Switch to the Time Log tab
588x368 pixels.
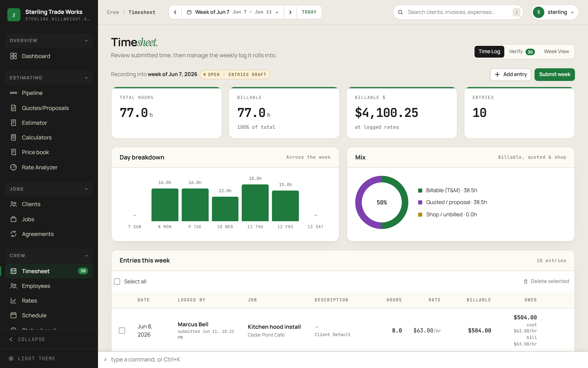tap(489, 52)
